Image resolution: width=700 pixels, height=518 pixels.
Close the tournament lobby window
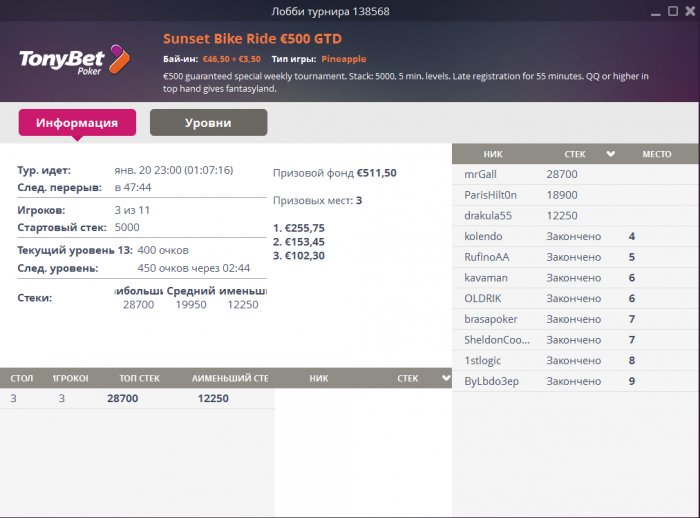pyautogui.click(x=690, y=11)
